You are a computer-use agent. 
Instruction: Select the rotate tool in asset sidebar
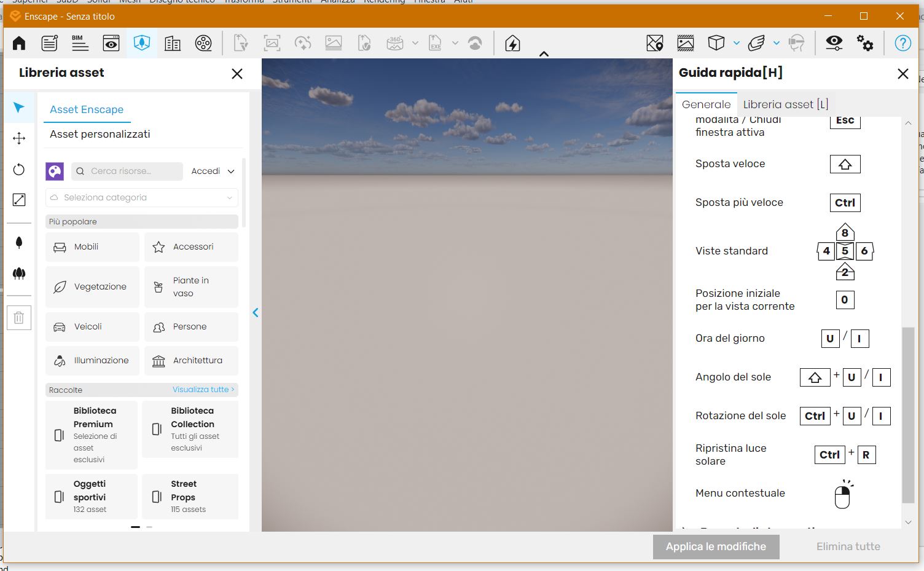[x=19, y=170]
